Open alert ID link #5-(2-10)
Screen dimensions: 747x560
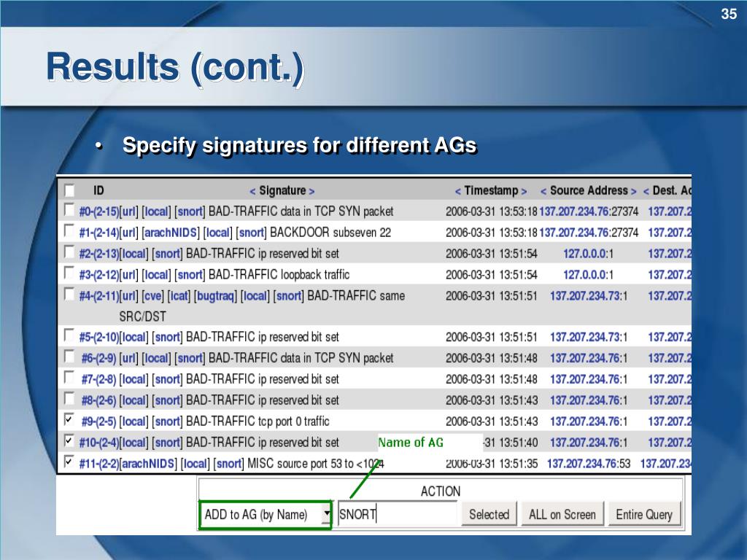click(x=99, y=337)
